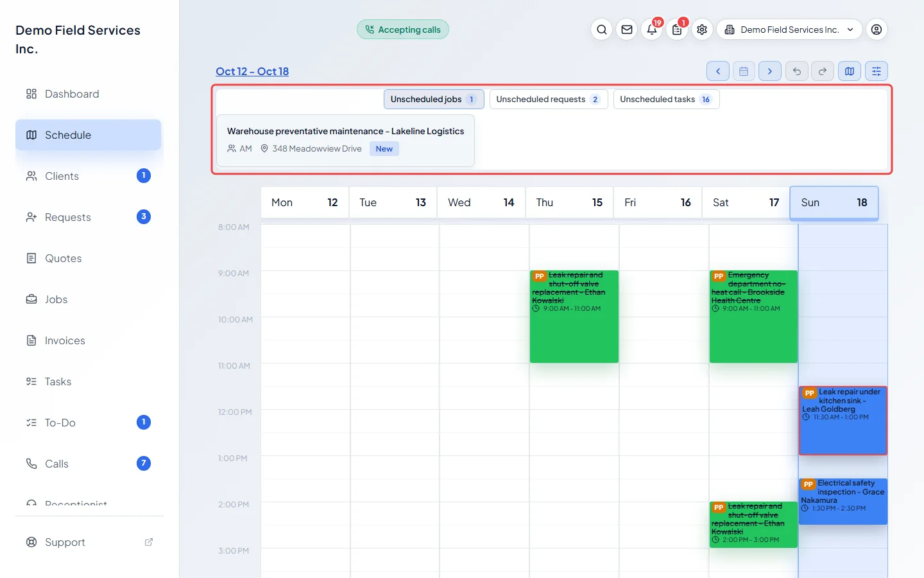Select the Thu 15 day header
Image resolution: width=924 pixels, height=578 pixels.
tap(569, 203)
